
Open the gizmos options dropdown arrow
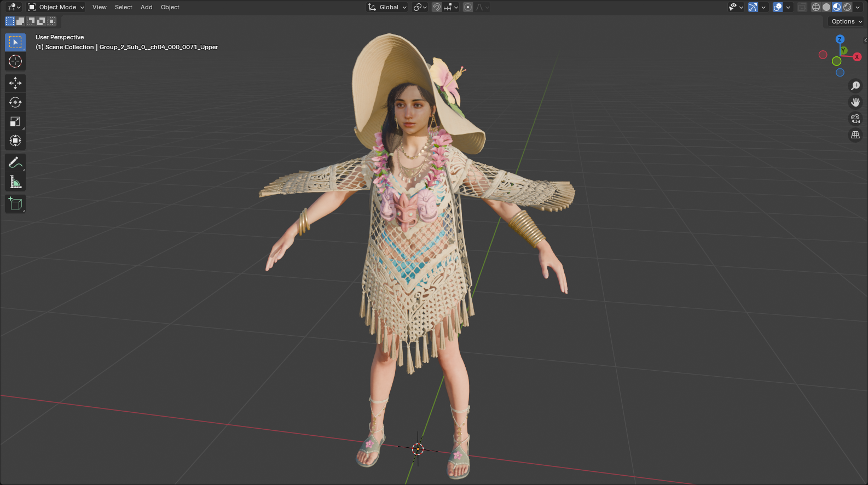click(763, 7)
